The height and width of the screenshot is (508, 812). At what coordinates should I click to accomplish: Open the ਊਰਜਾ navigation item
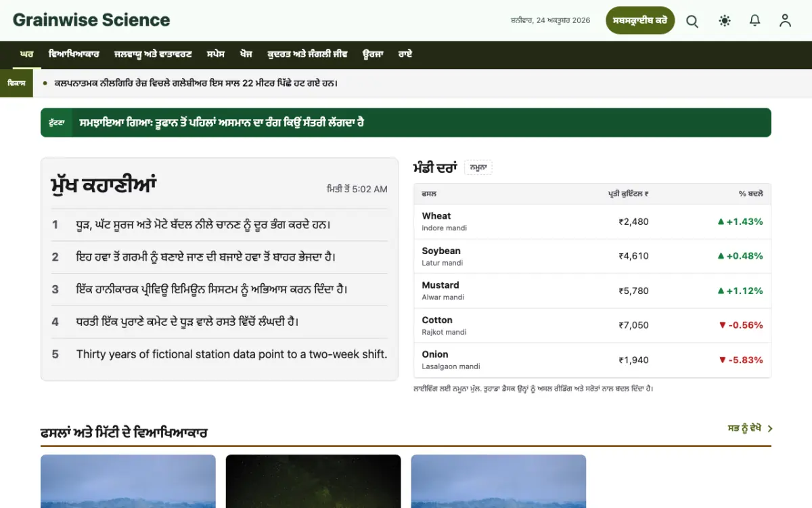click(x=373, y=54)
